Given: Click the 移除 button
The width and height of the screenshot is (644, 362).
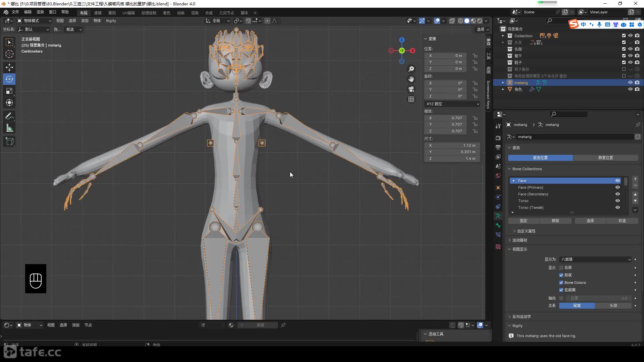Looking at the screenshot, I should [555, 221].
